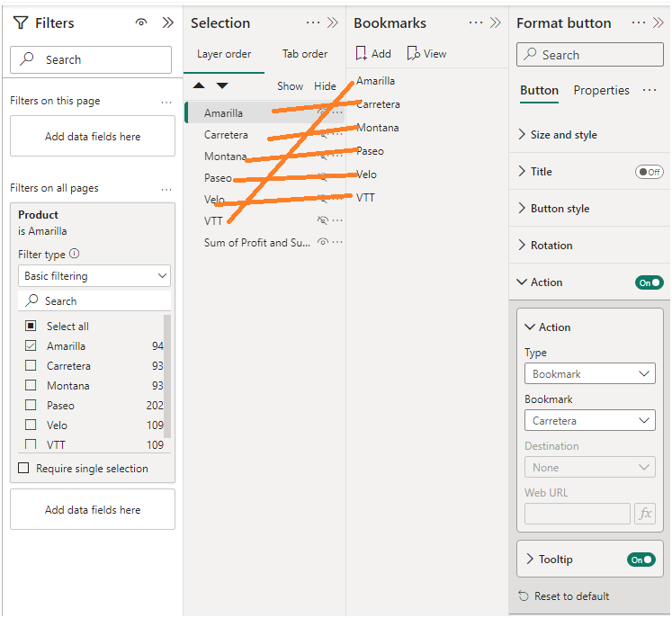Enable Require single selection
The width and height of the screenshot is (672, 618).
tap(23, 468)
